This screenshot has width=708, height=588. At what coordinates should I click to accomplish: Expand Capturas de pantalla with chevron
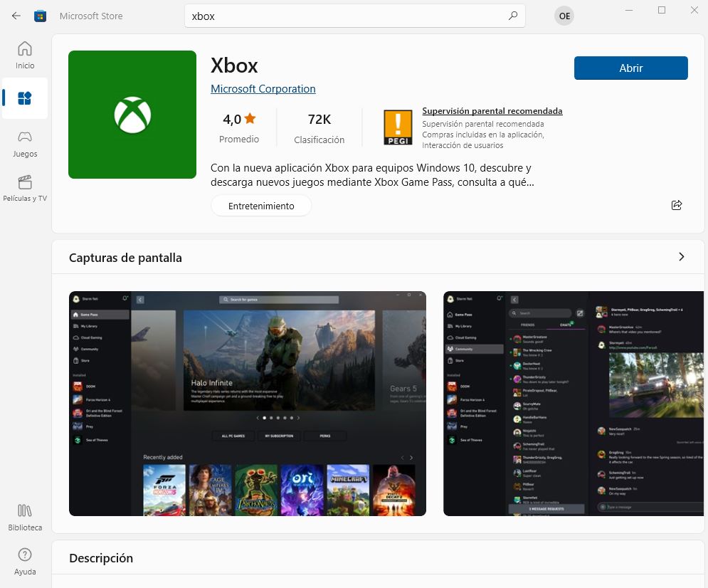[x=681, y=257]
